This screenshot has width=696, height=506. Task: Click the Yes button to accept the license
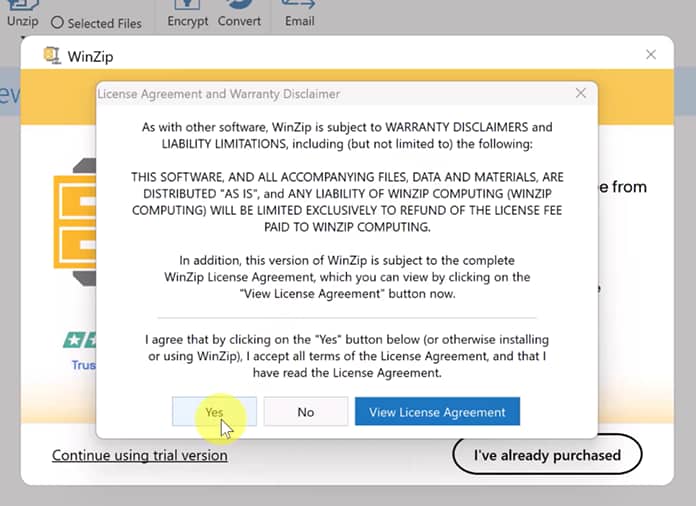tap(214, 412)
